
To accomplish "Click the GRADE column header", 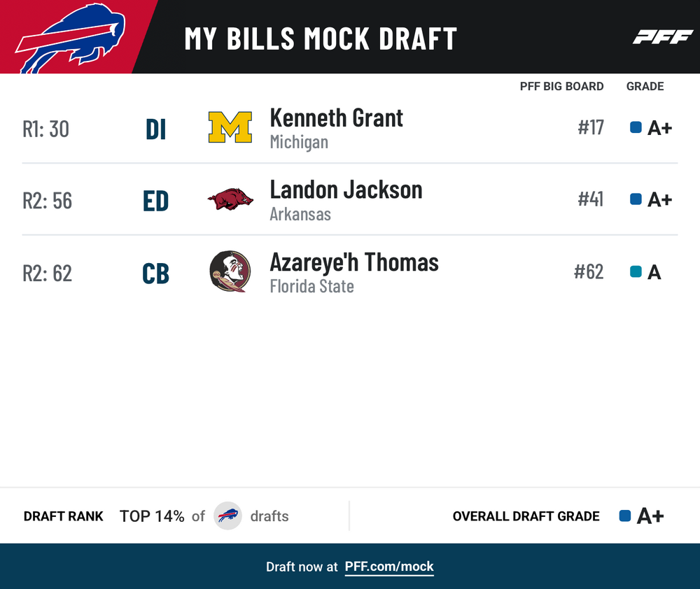I will click(645, 86).
